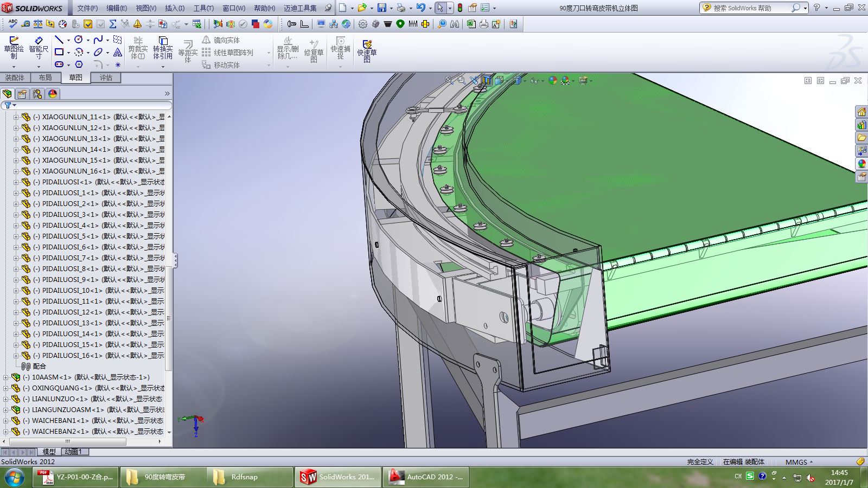Switch to the 动画1 bottom tab
Image resolution: width=868 pixels, height=488 pixels.
click(74, 451)
